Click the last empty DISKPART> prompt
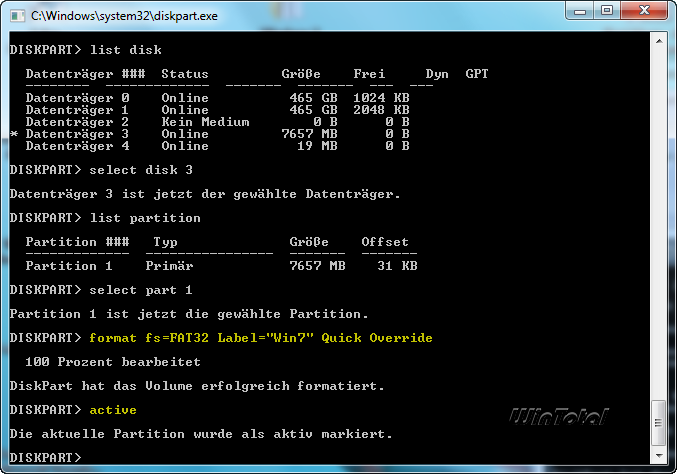 (45, 458)
